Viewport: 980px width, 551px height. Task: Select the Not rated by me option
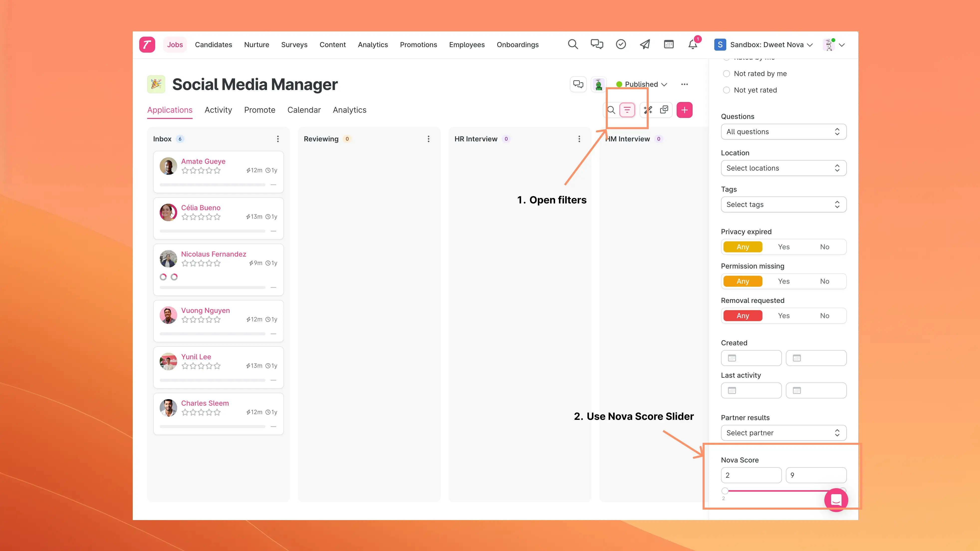(x=726, y=74)
